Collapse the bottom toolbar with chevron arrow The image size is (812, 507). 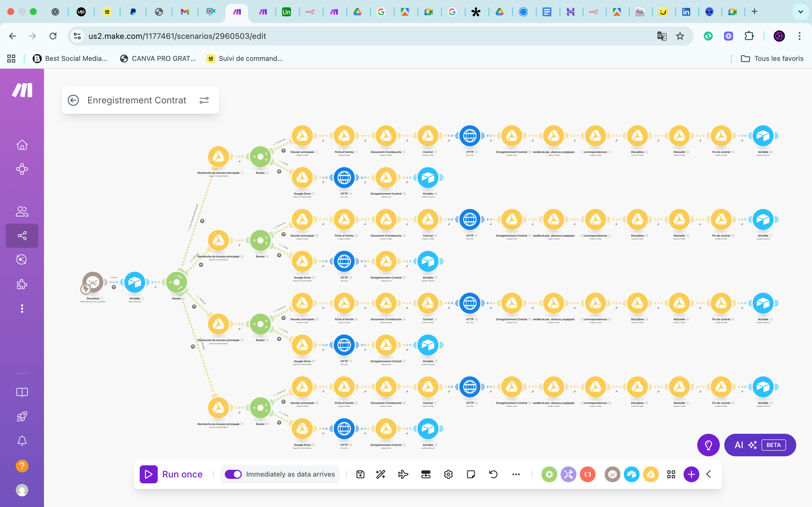(x=709, y=474)
